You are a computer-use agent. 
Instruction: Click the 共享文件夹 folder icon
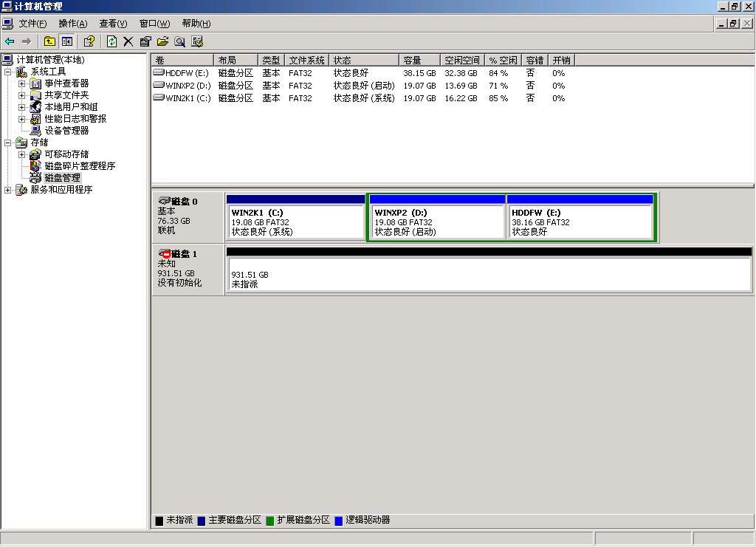click(35, 95)
